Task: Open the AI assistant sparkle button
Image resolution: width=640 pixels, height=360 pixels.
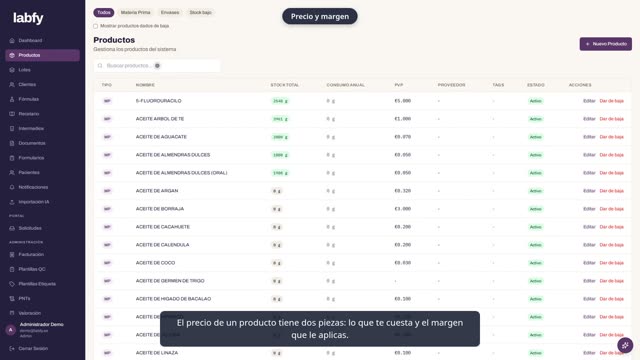Action: coord(625,345)
